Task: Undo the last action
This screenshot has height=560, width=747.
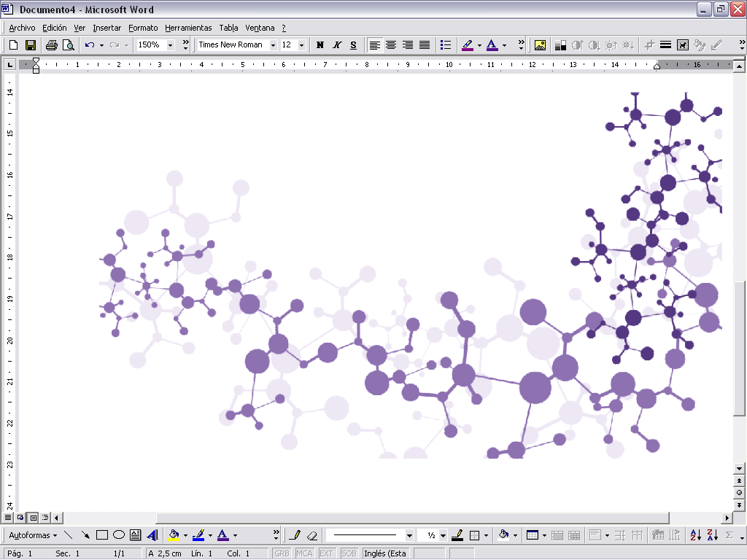Action: [x=90, y=45]
